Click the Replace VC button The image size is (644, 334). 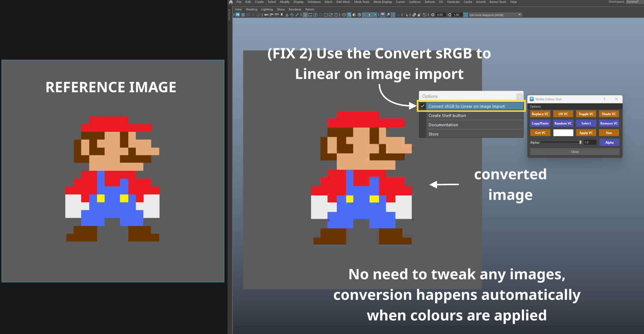(540, 114)
